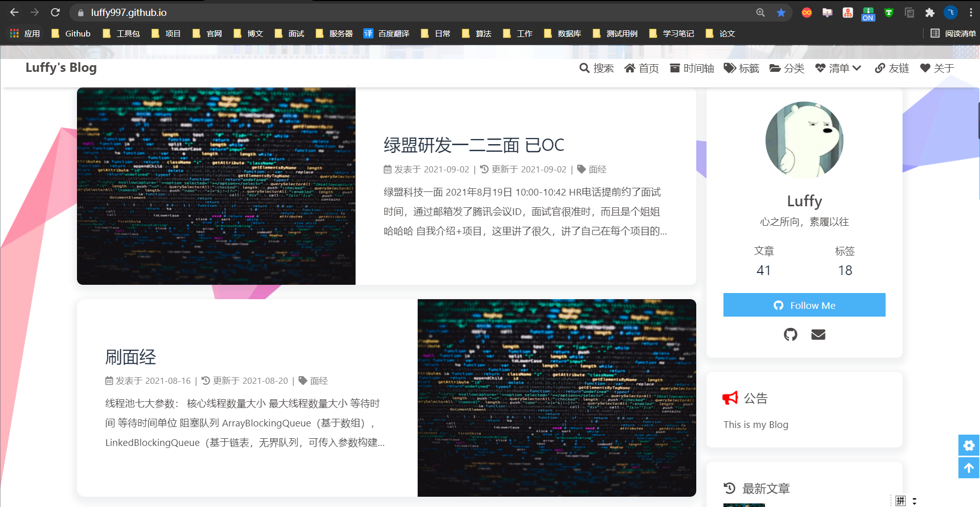Image resolution: width=980 pixels, height=507 pixels.
Task: Open the puzzle-piece Extensions menu
Action: tap(930, 12)
